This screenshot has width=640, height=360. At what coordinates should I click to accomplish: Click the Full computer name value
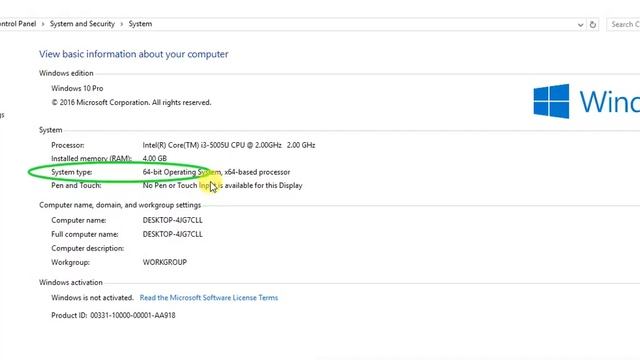[172, 234]
